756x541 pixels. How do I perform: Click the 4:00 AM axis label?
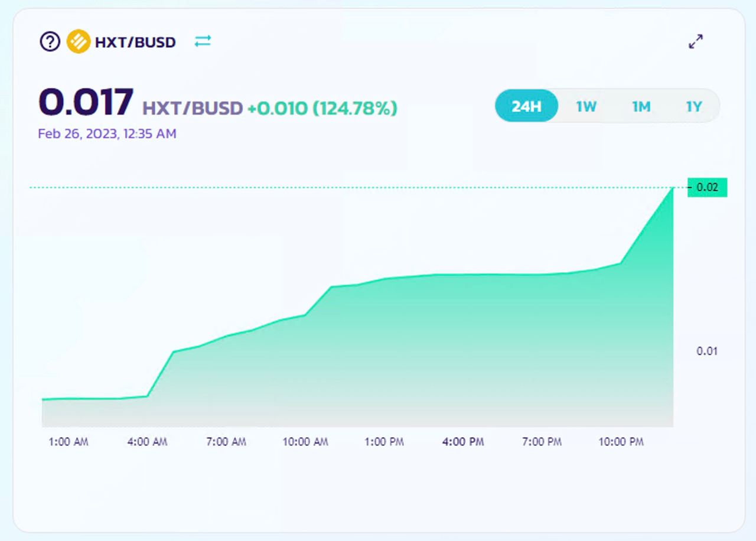click(x=148, y=442)
